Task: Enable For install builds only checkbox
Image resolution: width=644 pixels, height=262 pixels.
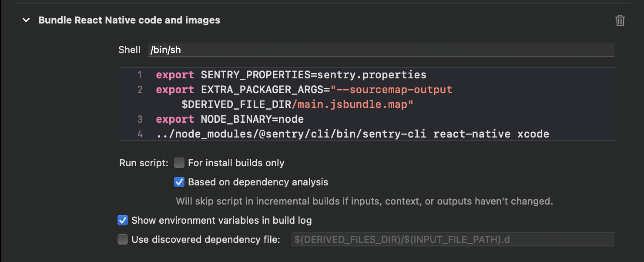Action: pos(179,163)
